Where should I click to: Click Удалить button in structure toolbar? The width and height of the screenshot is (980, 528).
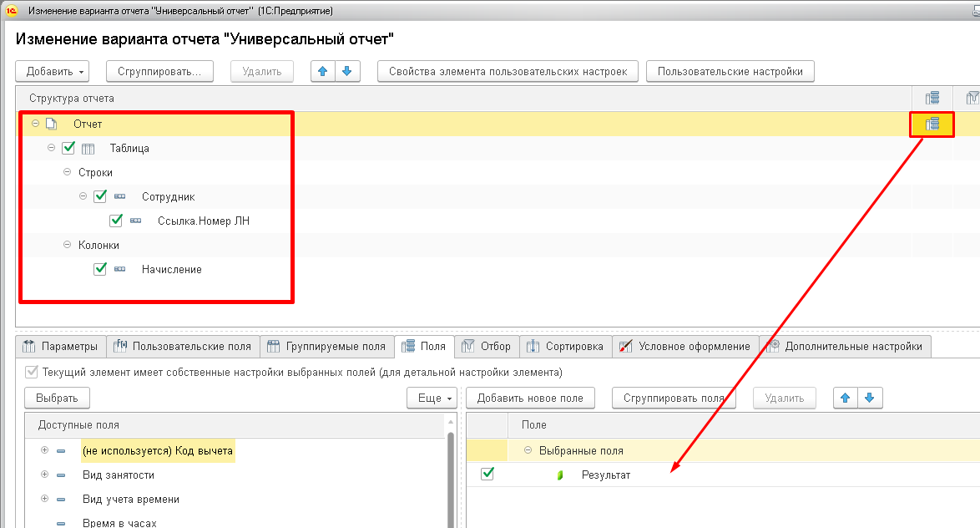(x=262, y=71)
